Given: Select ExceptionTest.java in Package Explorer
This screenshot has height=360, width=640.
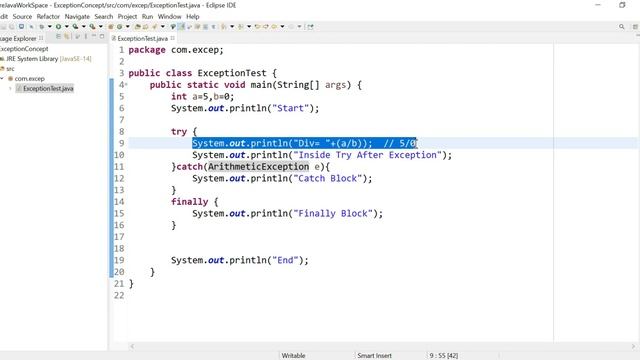Looking at the screenshot, I should [48, 88].
